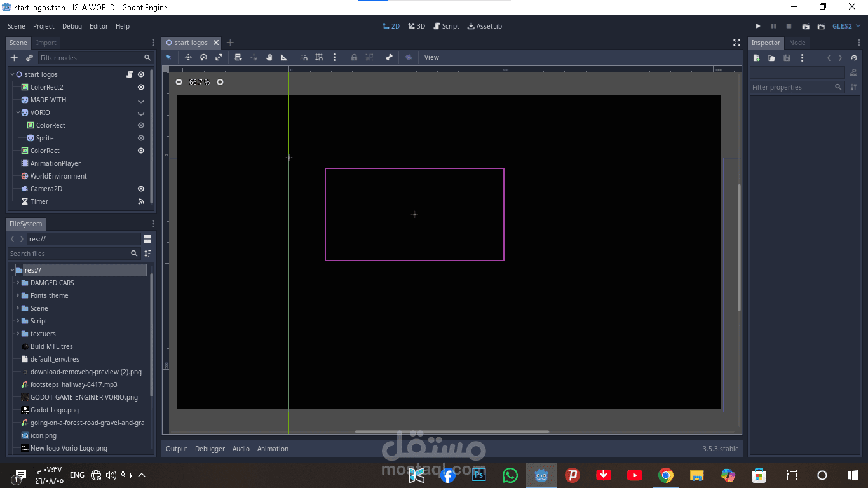Open the Script workspace
This screenshot has height=488, width=868.
(x=446, y=26)
